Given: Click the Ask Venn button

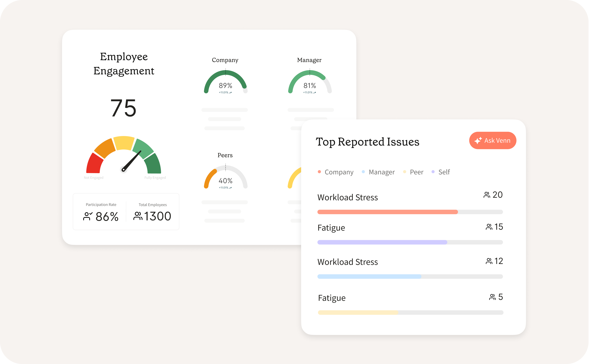Looking at the screenshot, I should tap(492, 140).
